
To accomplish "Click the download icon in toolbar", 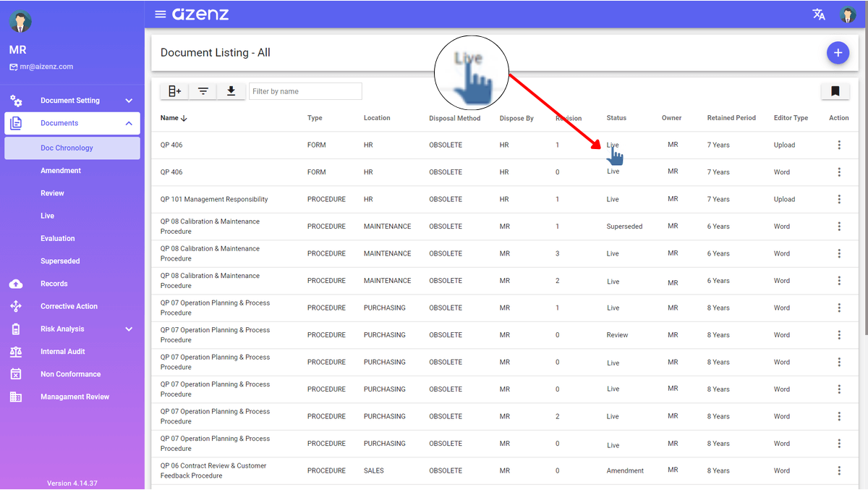I will 231,91.
